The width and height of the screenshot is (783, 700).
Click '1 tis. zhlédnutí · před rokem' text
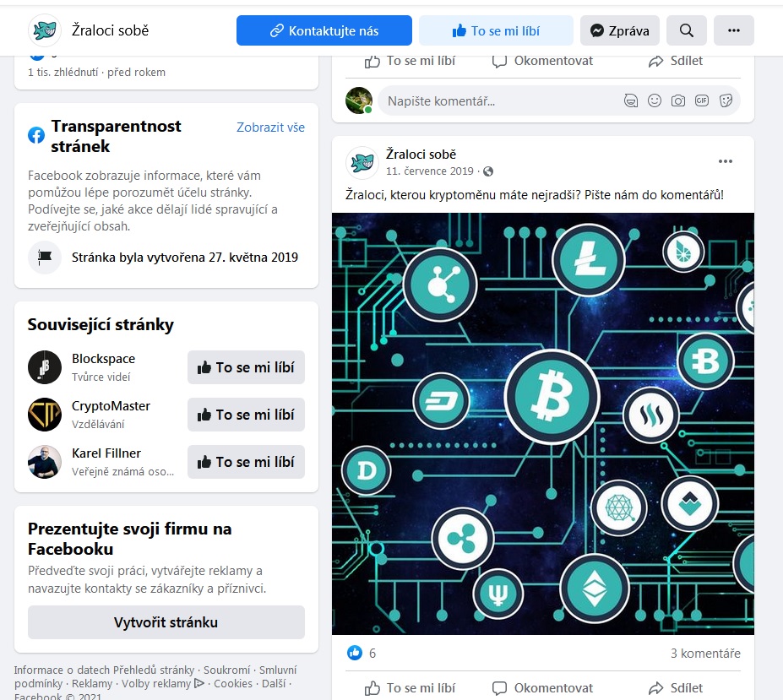click(x=96, y=73)
